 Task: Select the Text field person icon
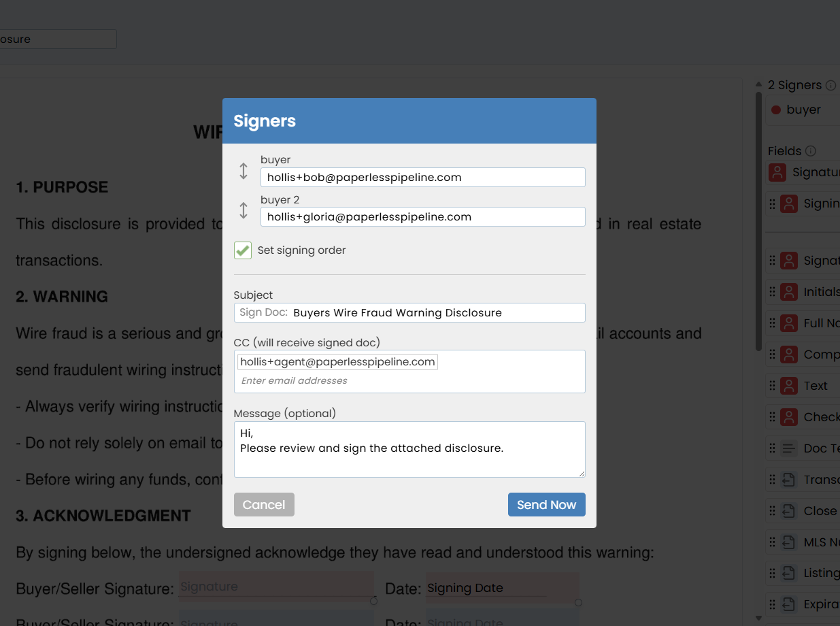click(789, 386)
